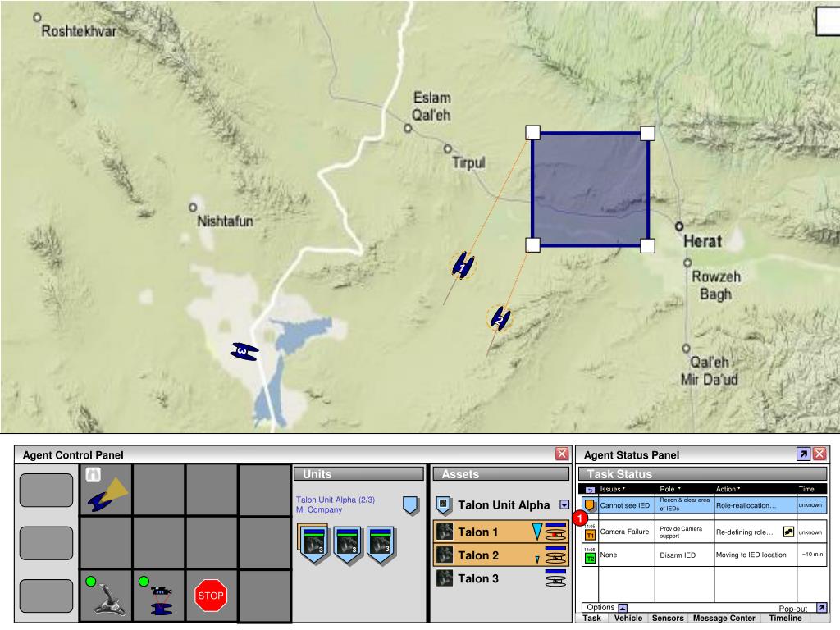Click Talon 1 vehicle status indicator icon
Viewport: 840px width, 630px height.
coord(555,532)
